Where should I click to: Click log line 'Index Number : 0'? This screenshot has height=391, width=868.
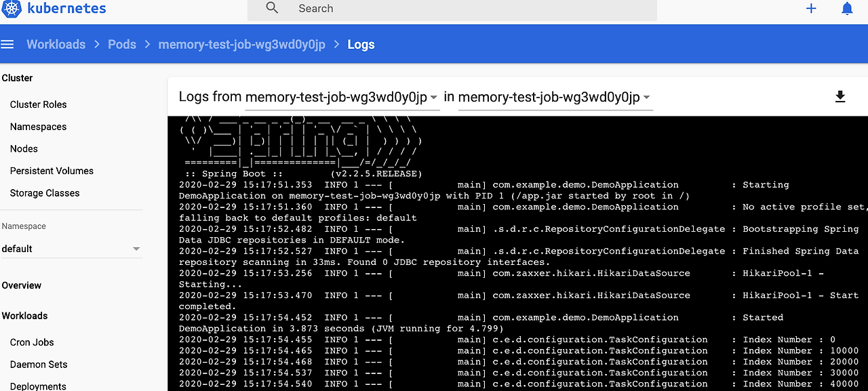[507, 339]
